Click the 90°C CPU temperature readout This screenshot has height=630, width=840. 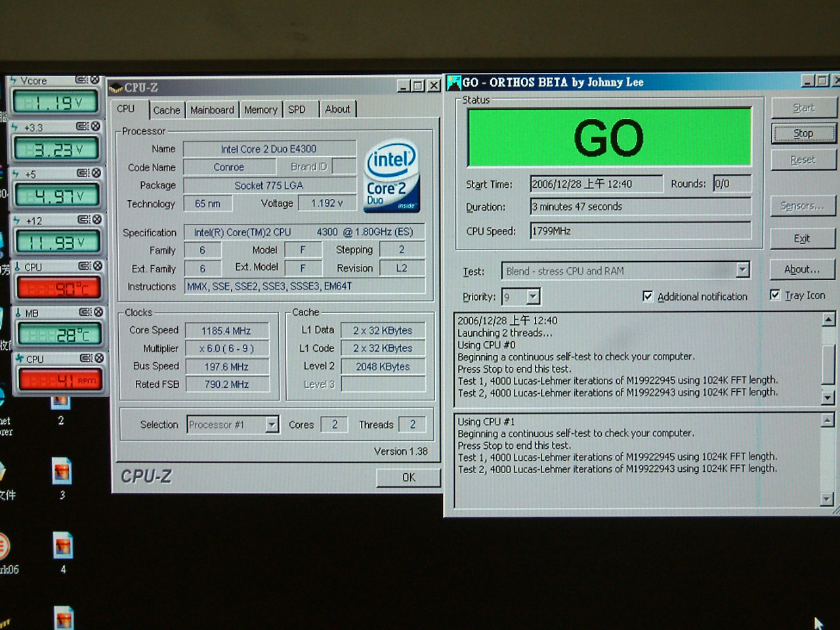(58, 288)
